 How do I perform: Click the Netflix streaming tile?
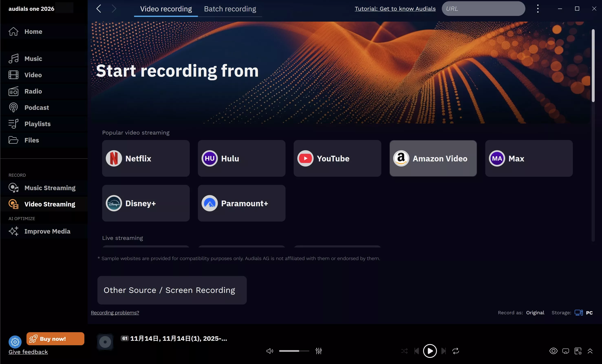tap(146, 158)
